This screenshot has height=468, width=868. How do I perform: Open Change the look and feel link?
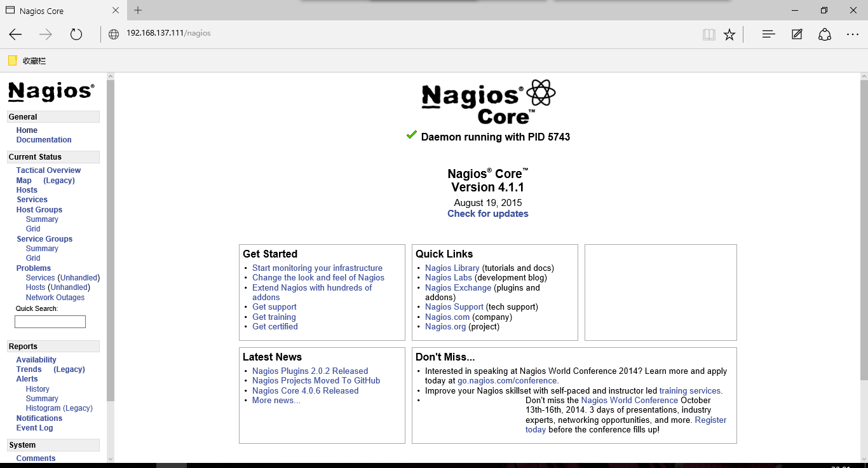(x=318, y=278)
